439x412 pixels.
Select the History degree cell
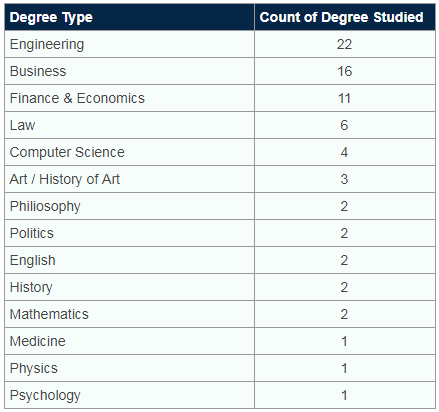click(x=129, y=287)
